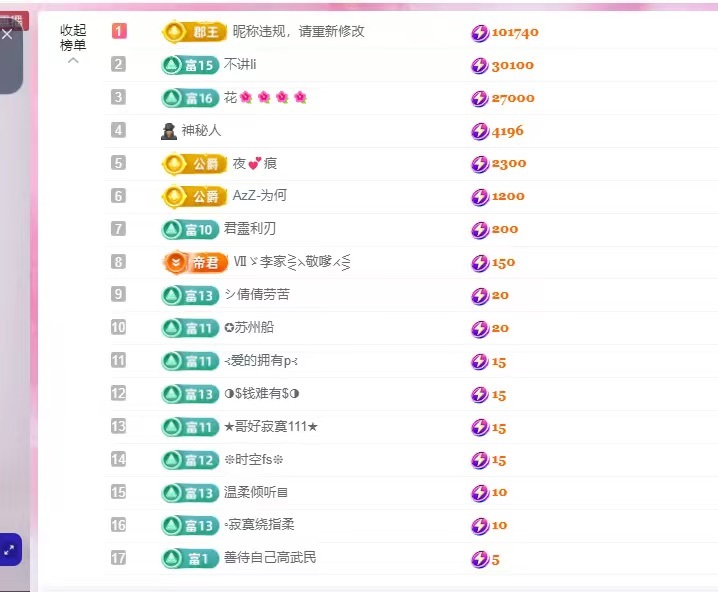The height and width of the screenshot is (592, 718).
Task: Click the 富10 badge beside 君盡利刃
Action: tap(190, 229)
